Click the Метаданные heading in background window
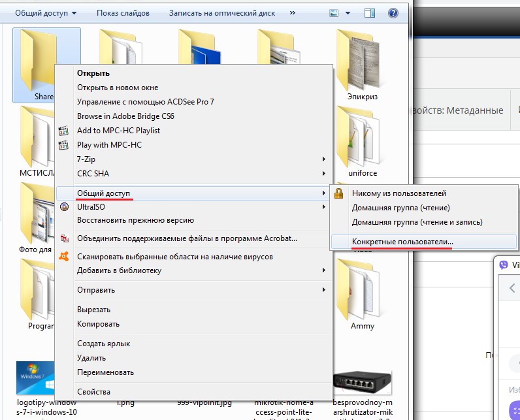Screen dimensions: 520x420 tap(475, 110)
